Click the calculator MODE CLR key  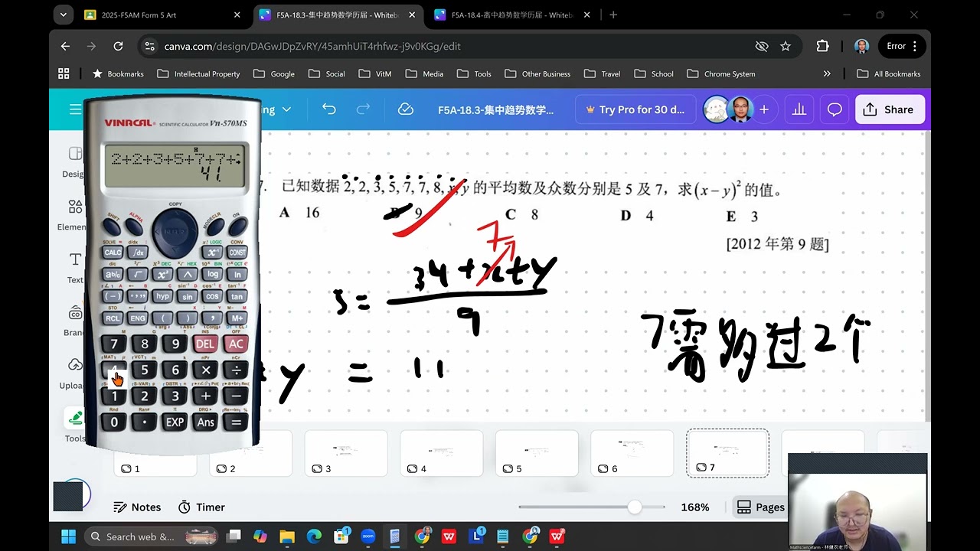coord(214,227)
